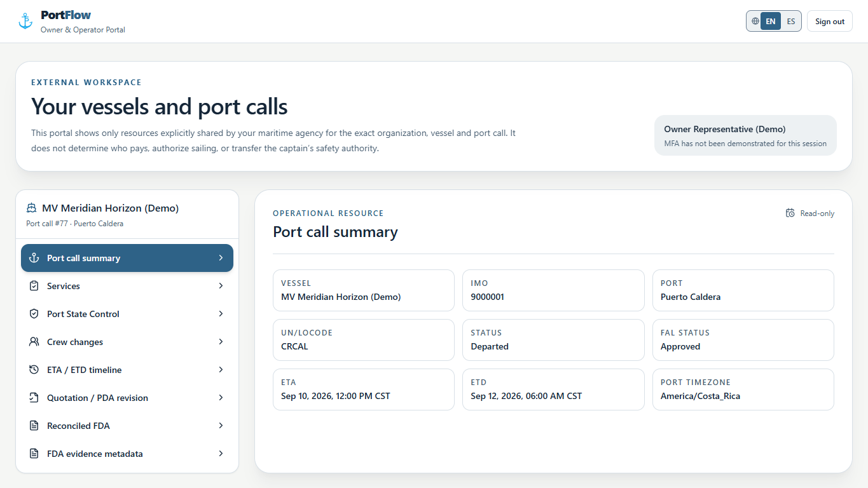868x488 pixels.
Task: Click the Read-only label
Action: [x=817, y=213]
